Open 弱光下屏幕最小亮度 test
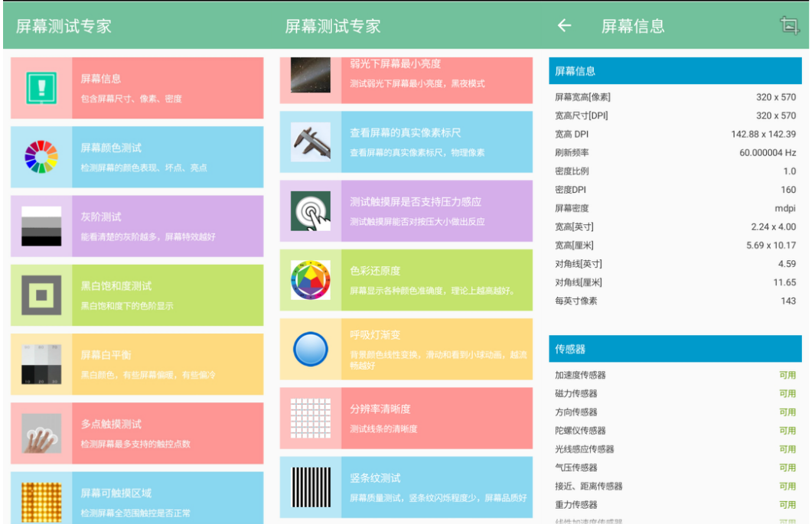Viewport: 812px width, 524px height. 406,80
